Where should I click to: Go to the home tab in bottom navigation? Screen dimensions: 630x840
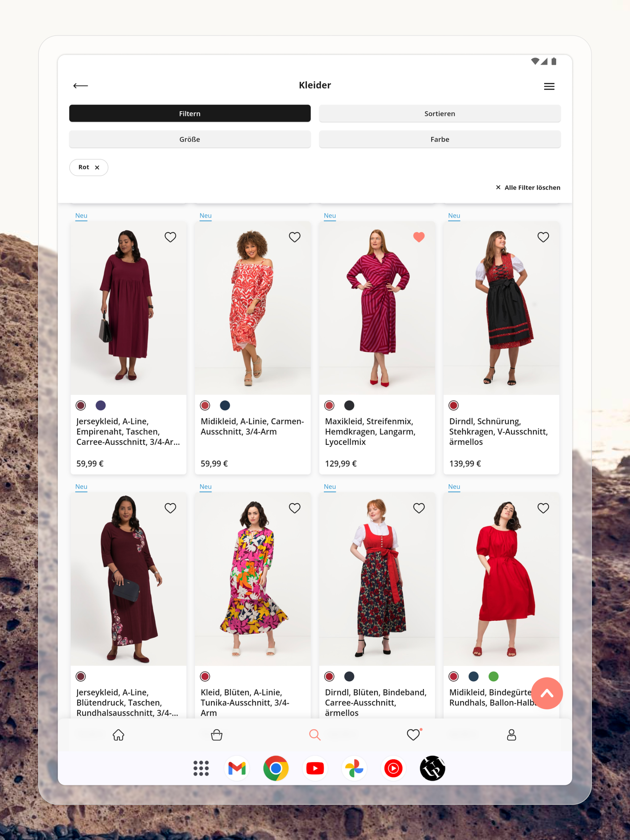[118, 735]
